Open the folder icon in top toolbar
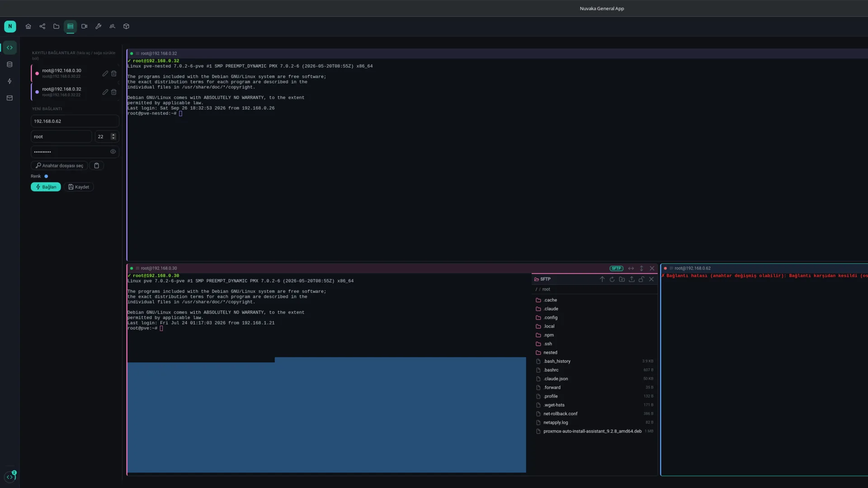Screen dimensions: 868x488 coord(56,26)
